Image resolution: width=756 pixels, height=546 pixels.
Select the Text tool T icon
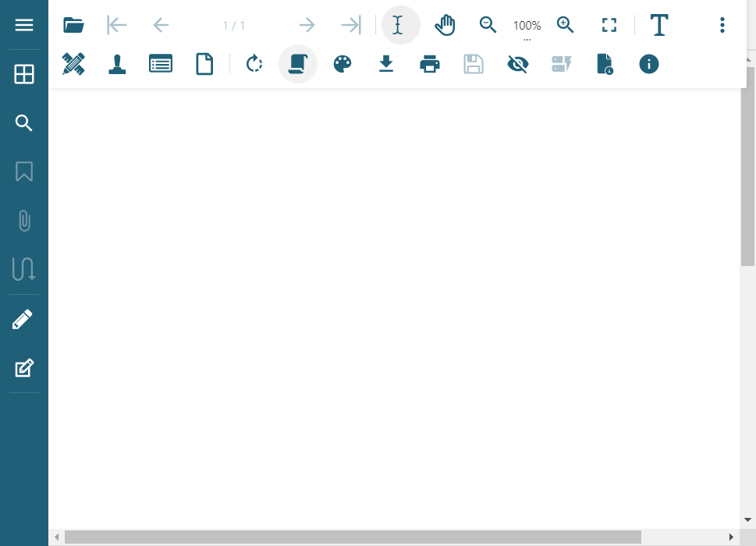click(659, 25)
